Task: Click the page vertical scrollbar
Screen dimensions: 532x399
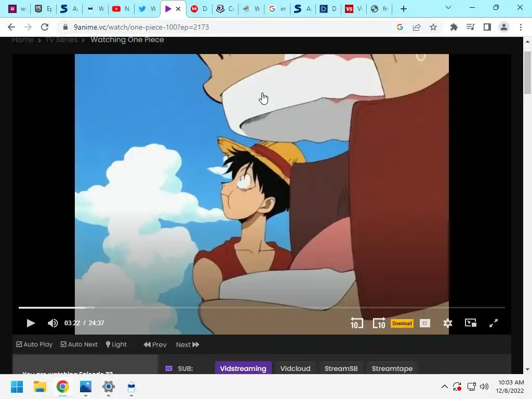Action: coord(527,73)
